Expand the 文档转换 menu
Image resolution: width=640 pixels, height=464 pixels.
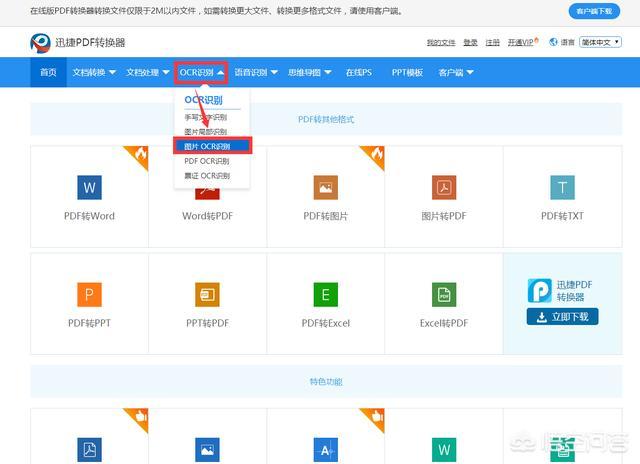(x=94, y=72)
